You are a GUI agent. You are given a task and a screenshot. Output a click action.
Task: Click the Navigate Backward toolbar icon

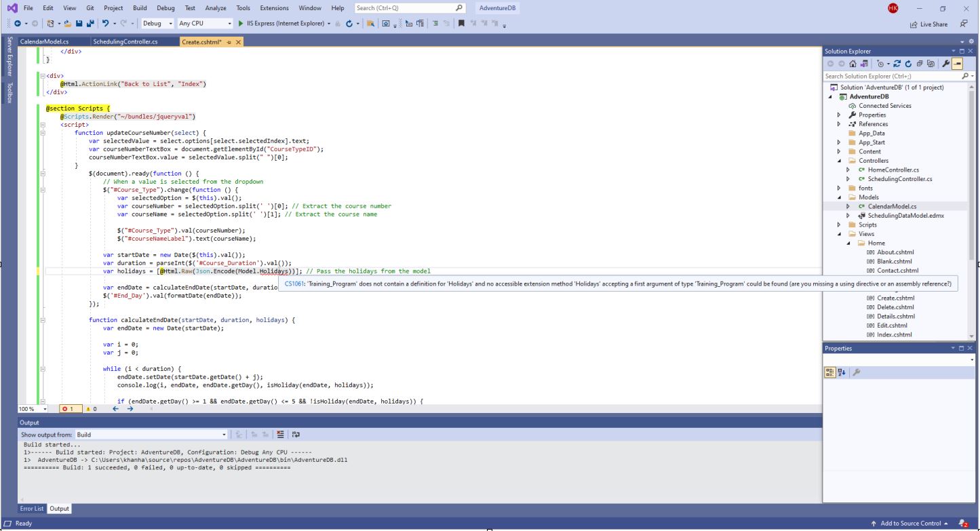click(x=17, y=24)
